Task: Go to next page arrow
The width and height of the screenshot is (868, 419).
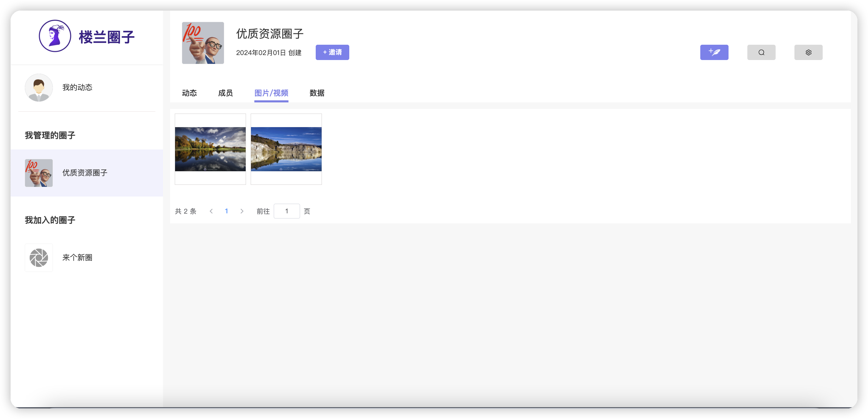Action: [242, 211]
